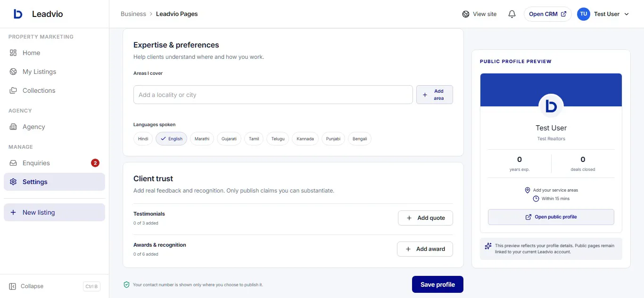The width and height of the screenshot is (644, 298).
Task: Click the Enquiries badge showing 2
Action: point(95,163)
